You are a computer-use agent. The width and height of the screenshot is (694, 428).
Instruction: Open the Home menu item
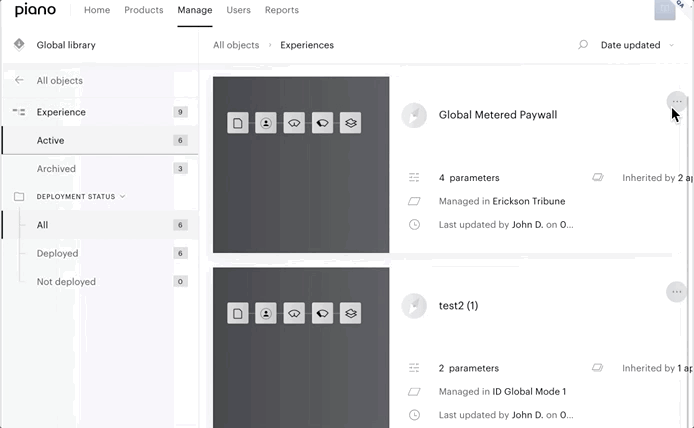[97, 10]
